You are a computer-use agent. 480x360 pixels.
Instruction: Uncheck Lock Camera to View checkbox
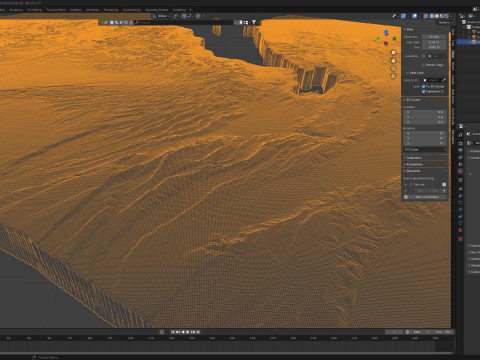[423, 92]
